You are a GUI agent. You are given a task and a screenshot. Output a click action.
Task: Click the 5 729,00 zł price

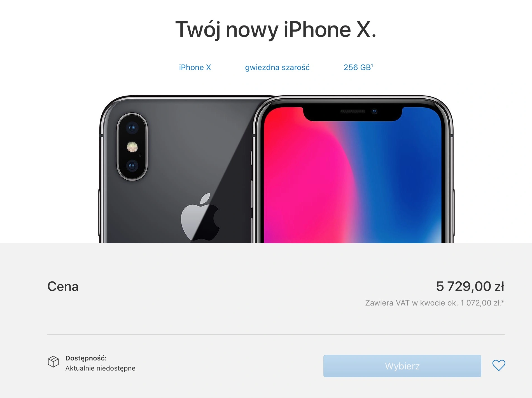(470, 286)
